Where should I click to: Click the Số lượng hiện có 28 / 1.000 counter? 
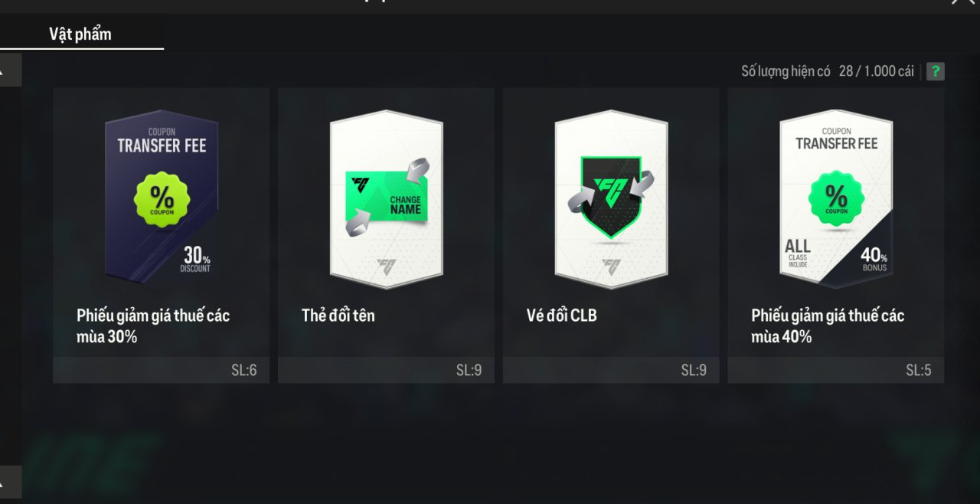(828, 71)
